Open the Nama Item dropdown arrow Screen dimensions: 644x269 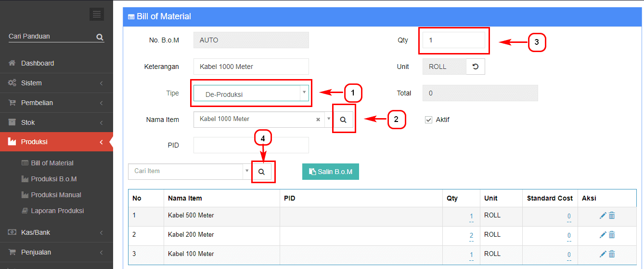(x=329, y=120)
